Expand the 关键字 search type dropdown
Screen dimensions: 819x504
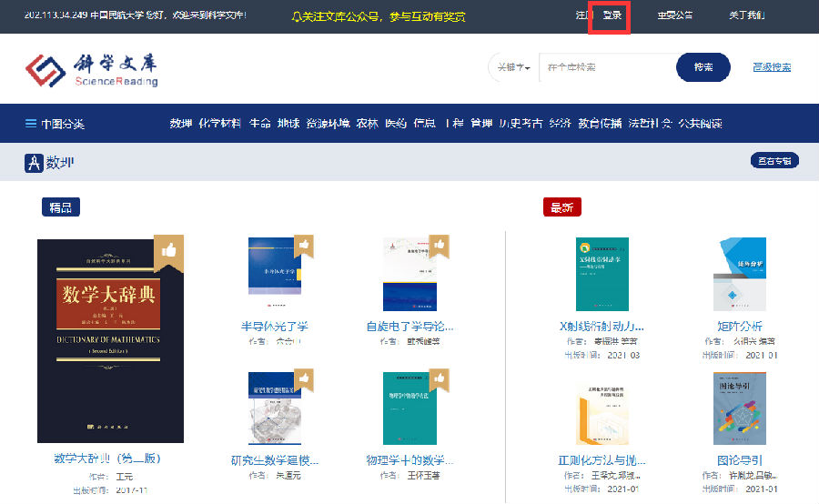512,67
